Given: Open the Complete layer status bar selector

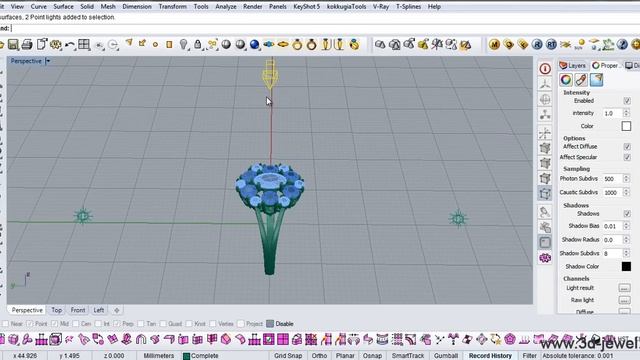Looking at the screenshot, I should pyautogui.click(x=223, y=356).
